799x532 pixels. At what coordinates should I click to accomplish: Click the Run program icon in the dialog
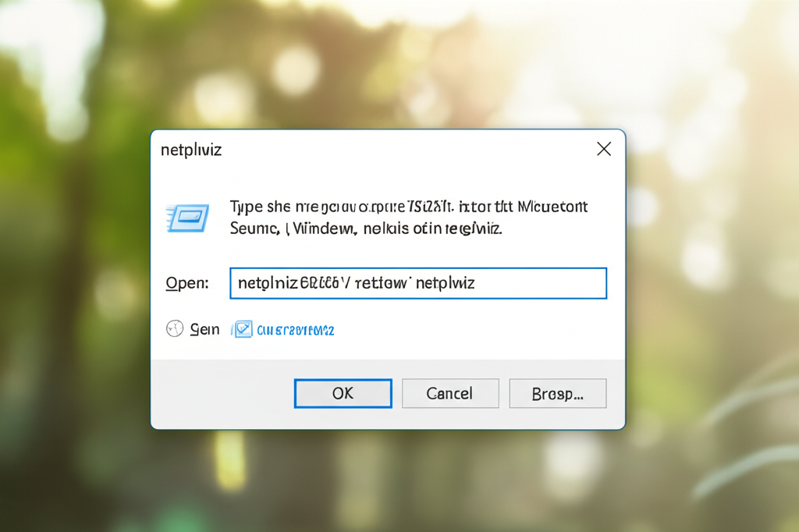tap(187, 218)
